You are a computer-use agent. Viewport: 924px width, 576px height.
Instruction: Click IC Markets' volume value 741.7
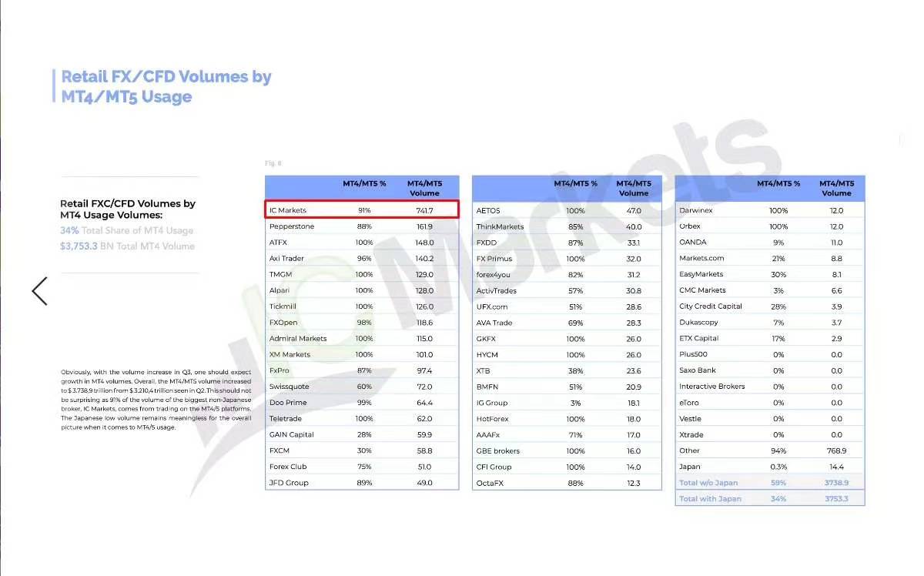coord(425,210)
